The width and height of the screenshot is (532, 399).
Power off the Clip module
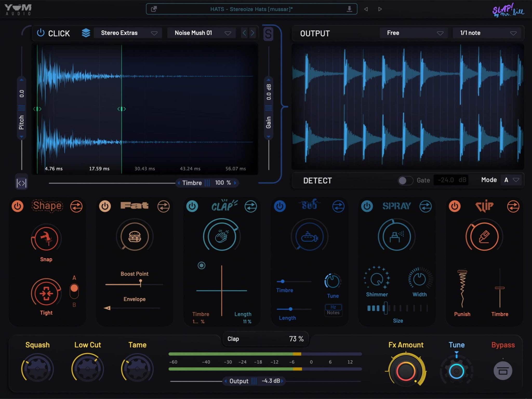(455, 206)
